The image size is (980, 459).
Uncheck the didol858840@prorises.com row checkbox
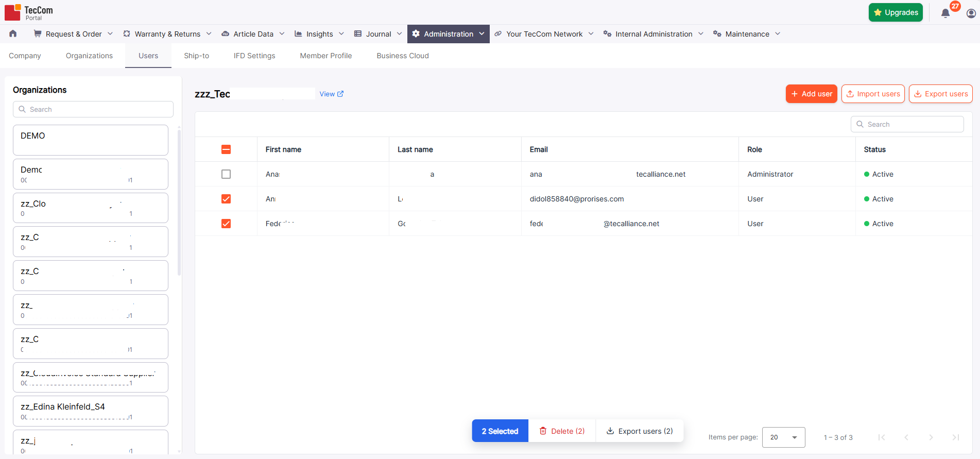226,199
